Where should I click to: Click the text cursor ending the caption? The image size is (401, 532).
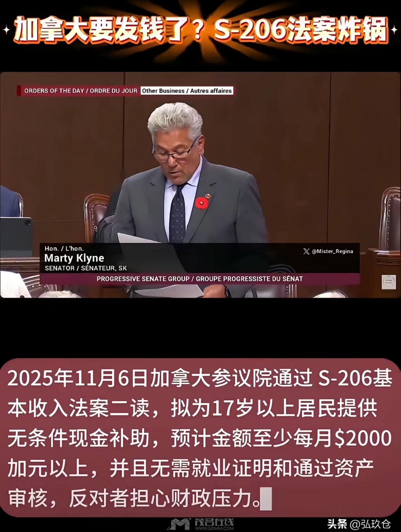(x=266, y=498)
